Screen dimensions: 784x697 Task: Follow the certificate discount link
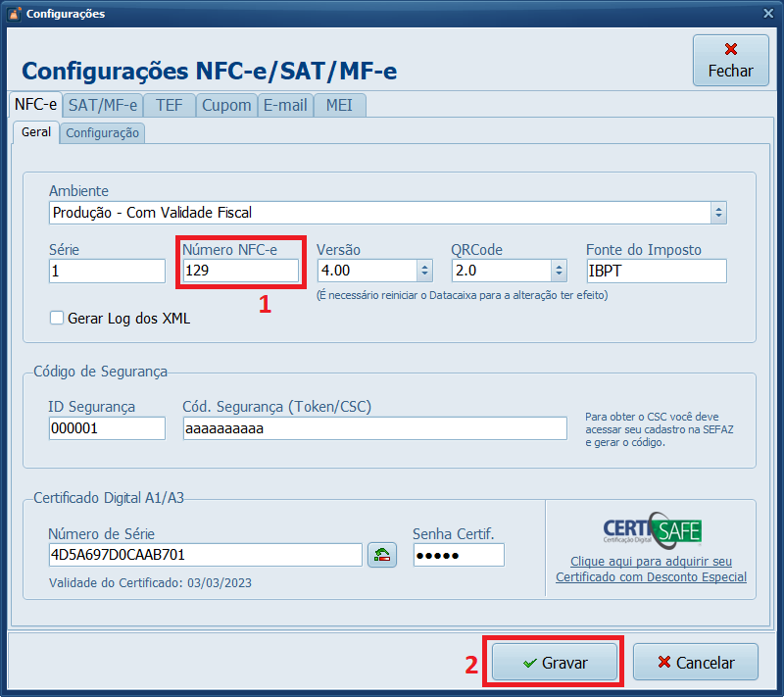coord(651,570)
